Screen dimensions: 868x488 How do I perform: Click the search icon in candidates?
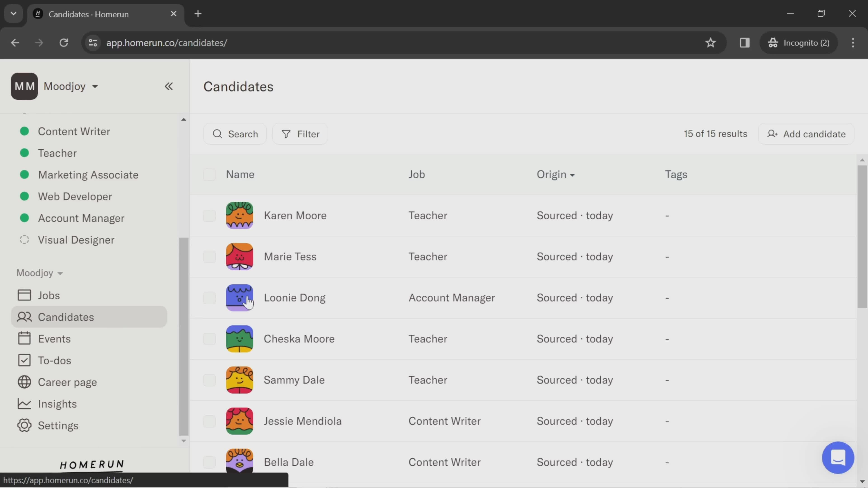[218, 134]
